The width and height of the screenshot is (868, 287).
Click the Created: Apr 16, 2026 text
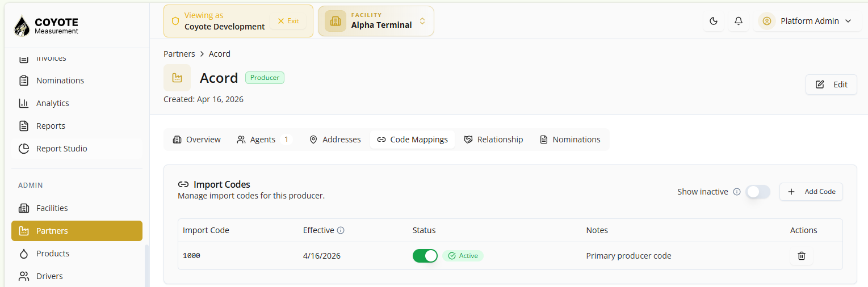[203, 99]
